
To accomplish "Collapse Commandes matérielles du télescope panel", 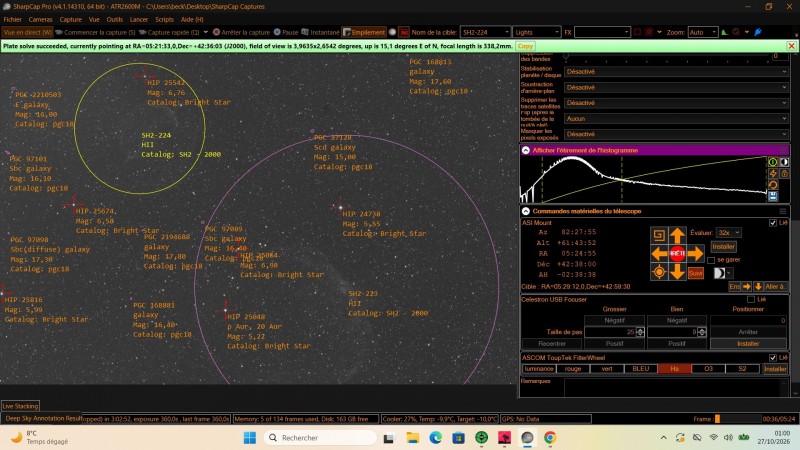I will point(526,211).
